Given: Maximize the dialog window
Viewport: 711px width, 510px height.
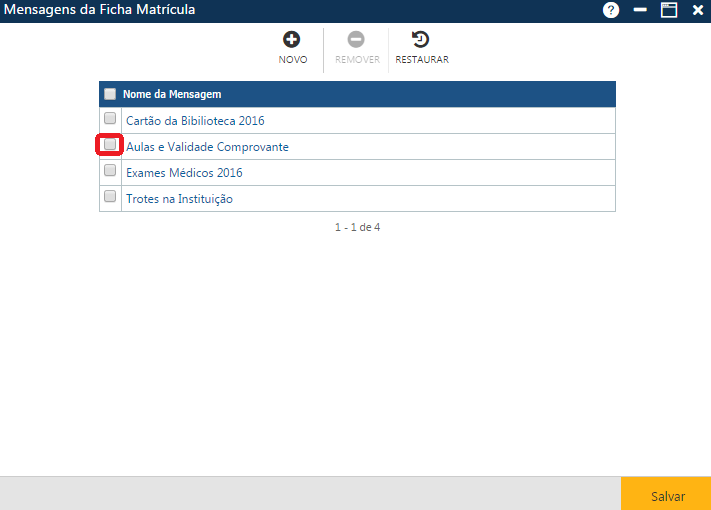Looking at the screenshot, I should click(669, 10).
